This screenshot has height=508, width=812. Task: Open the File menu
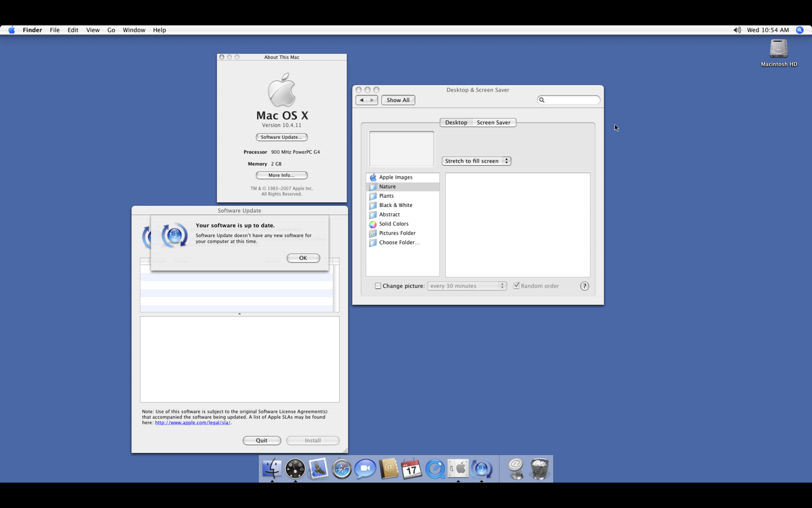pyautogui.click(x=55, y=30)
